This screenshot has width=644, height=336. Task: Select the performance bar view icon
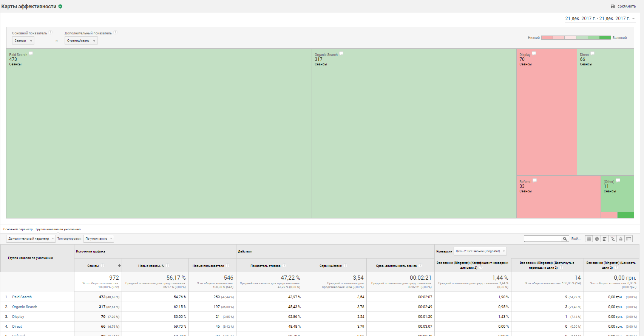click(605, 239)
